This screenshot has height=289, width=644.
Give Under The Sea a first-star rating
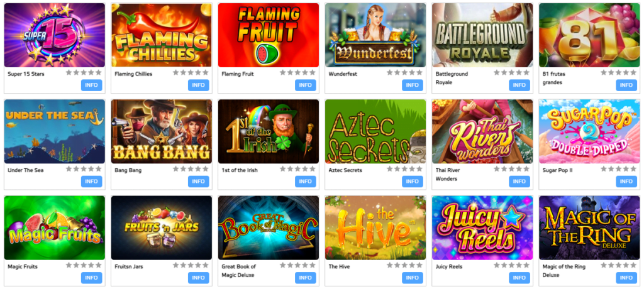69,169
